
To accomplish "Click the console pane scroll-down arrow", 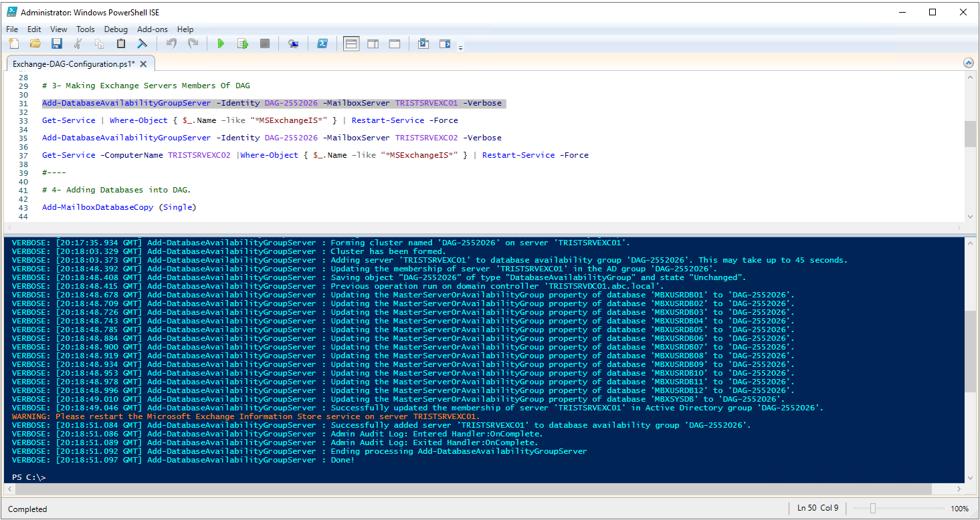I will (x=970, y=477).
